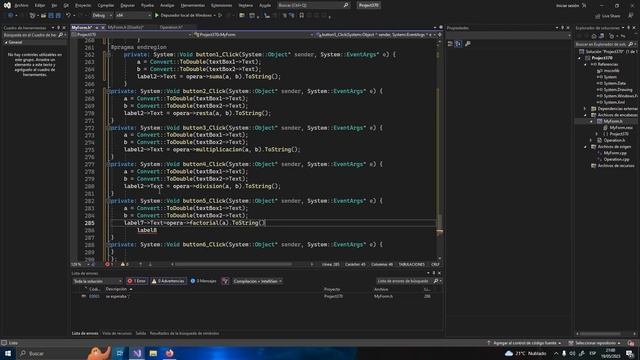Select Operation.cpp in Solution Explorer
Screen dimensions: 640x360
coord(616,160)
